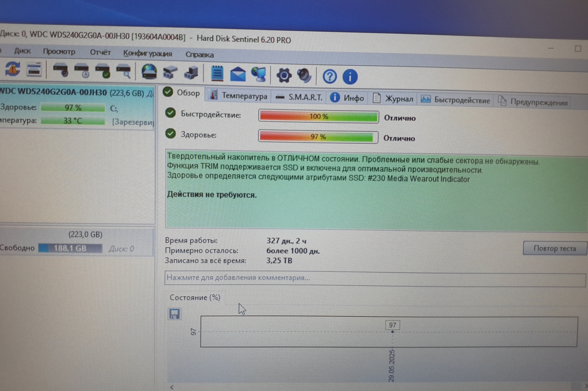
Task: Open help via the question mark icon
Action: pyautogui.click(x=329, y=76)
